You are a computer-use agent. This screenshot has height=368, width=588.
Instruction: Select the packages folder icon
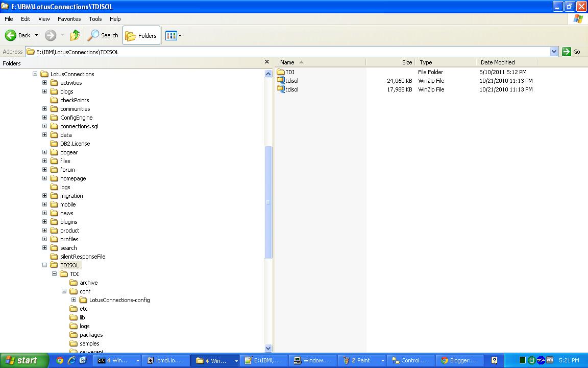[x=73, y=335]
